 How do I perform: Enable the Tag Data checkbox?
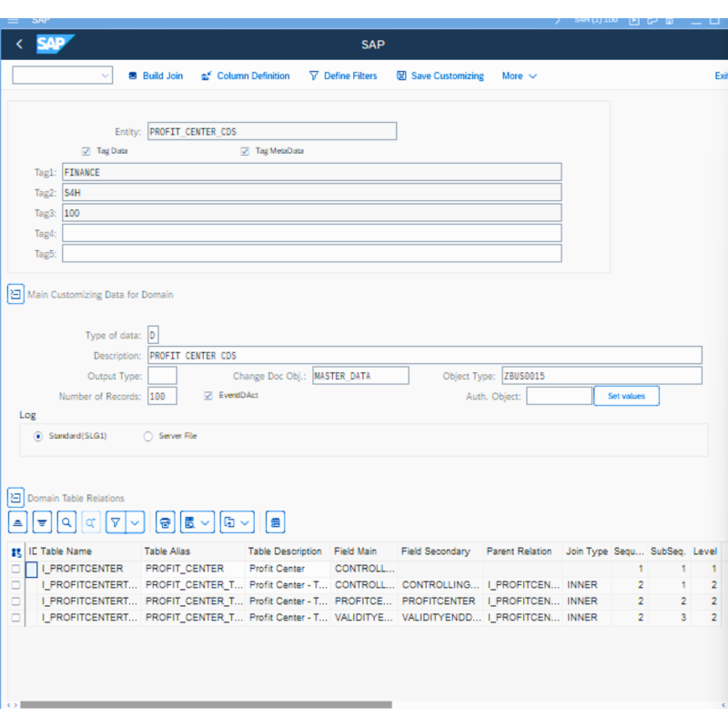(86, 151)
